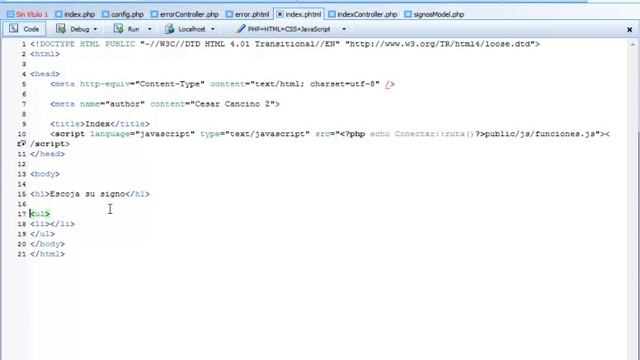
Task: Close the editor panel with X
Action: pyautogui.click(x=629, y=30)
